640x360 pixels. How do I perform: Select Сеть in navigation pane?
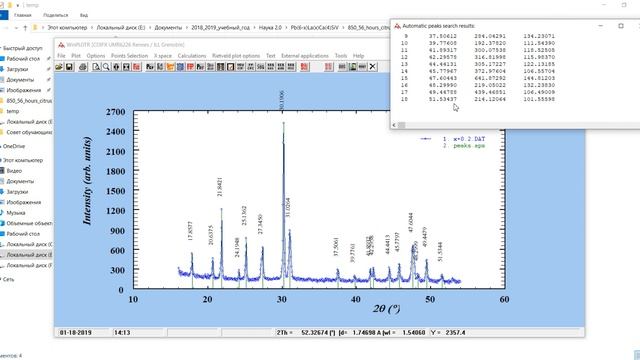[x=8, y=279]
